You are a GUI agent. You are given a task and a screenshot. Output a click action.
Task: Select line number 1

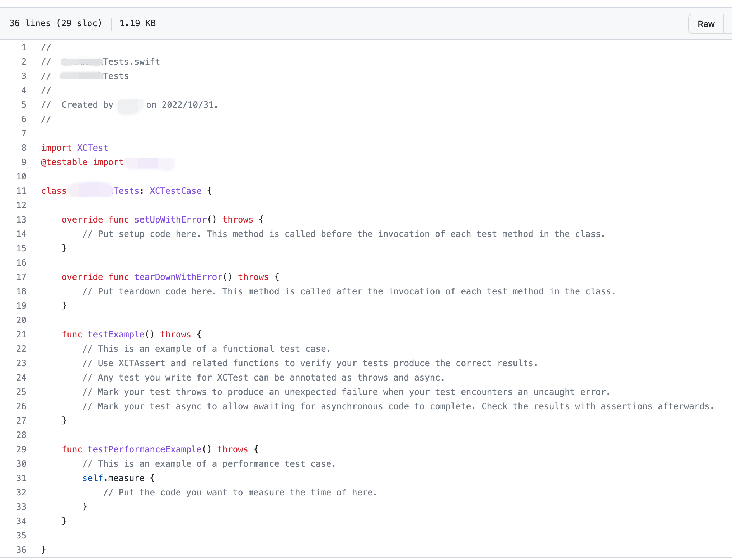tap(24, 47)
